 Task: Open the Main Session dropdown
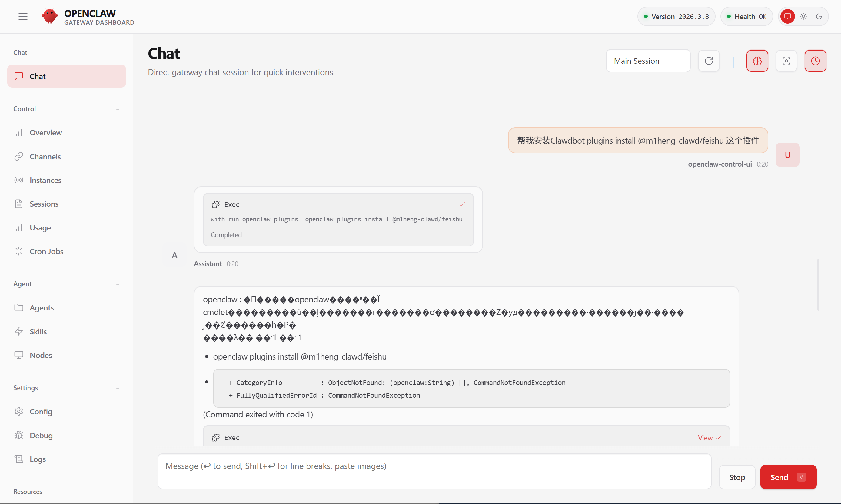point(648,61)
